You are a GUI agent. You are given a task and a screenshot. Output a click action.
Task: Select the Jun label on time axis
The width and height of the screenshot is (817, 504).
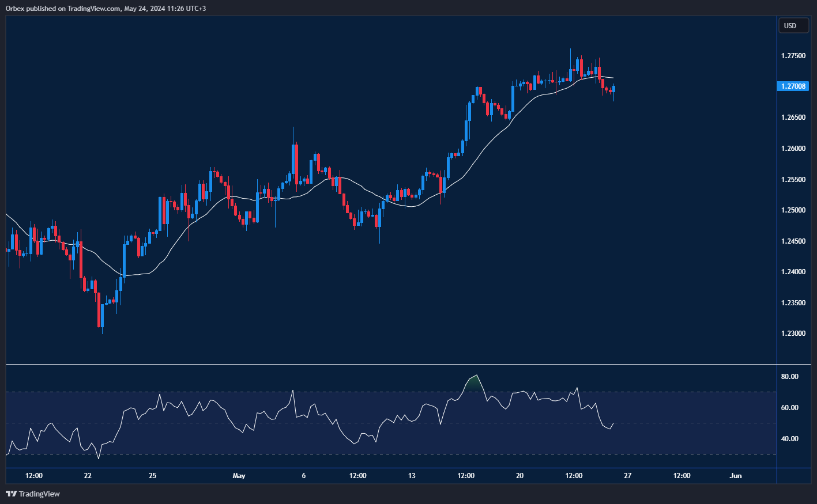point(735,476)
